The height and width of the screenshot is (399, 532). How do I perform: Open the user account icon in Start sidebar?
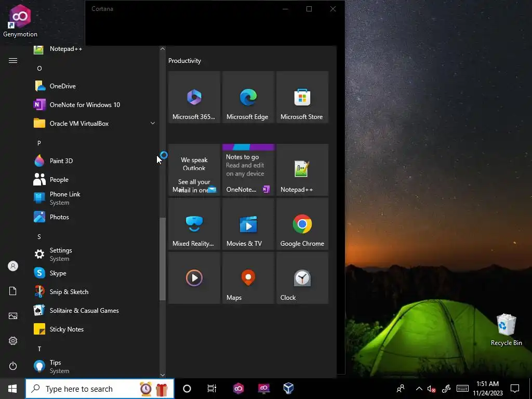(x=13, y=266)
